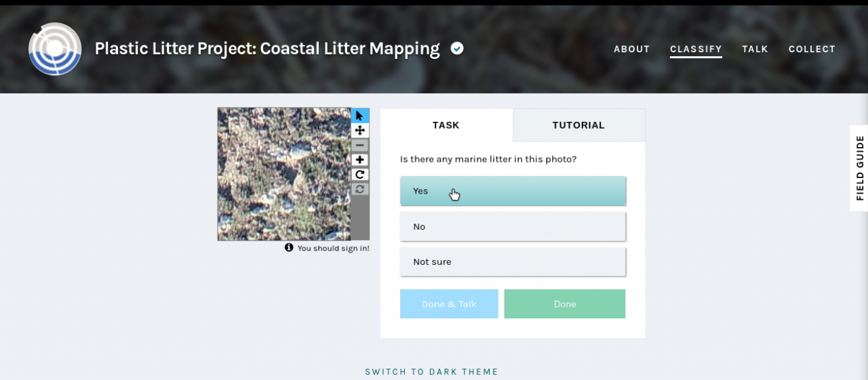Viewport: 868px width, 380px height.
Task: Choose the No answer option
Action: point(513,226)
